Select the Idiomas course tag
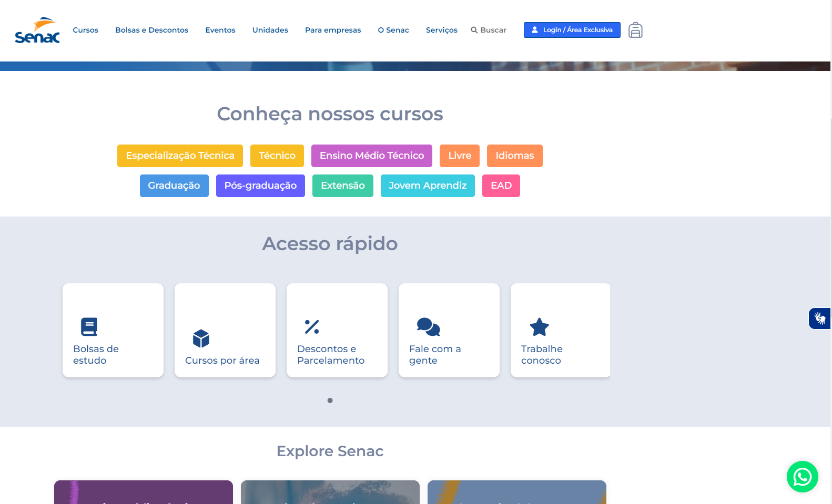 pos(515,156)
